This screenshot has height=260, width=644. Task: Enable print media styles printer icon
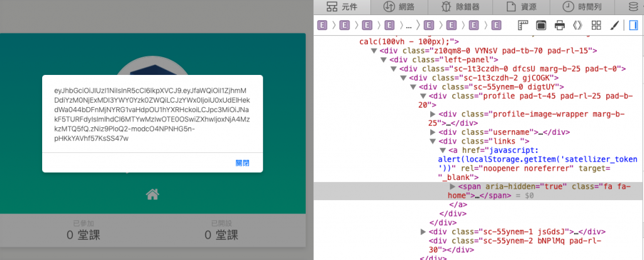[x=559, y=26]
